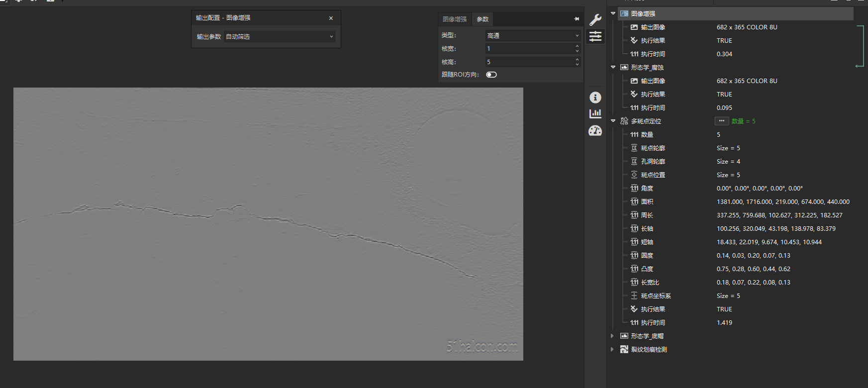This screenshot has height=388, width=868.
Task: Open the 输出参数 自动筛选 dropdown
Action: tap(279, 36)
